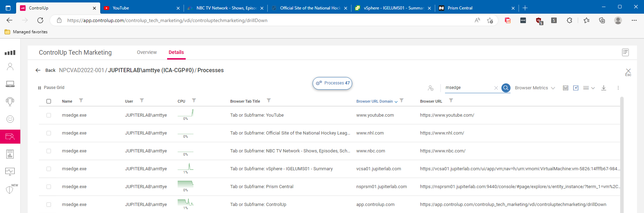Open the browser profile avatar
Screen dimensions: 644x213
(x=618, y=20)
